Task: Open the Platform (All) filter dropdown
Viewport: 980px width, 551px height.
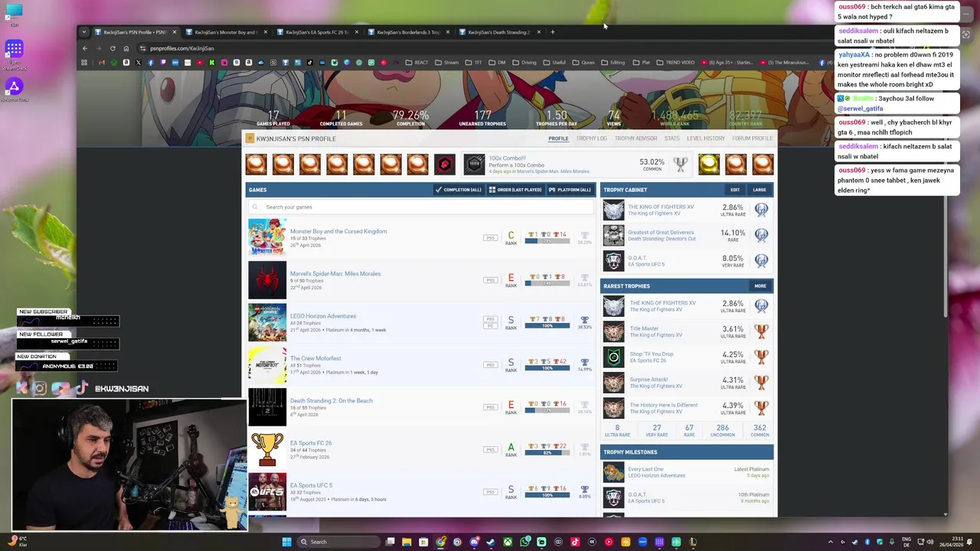Action: point(570,190)
